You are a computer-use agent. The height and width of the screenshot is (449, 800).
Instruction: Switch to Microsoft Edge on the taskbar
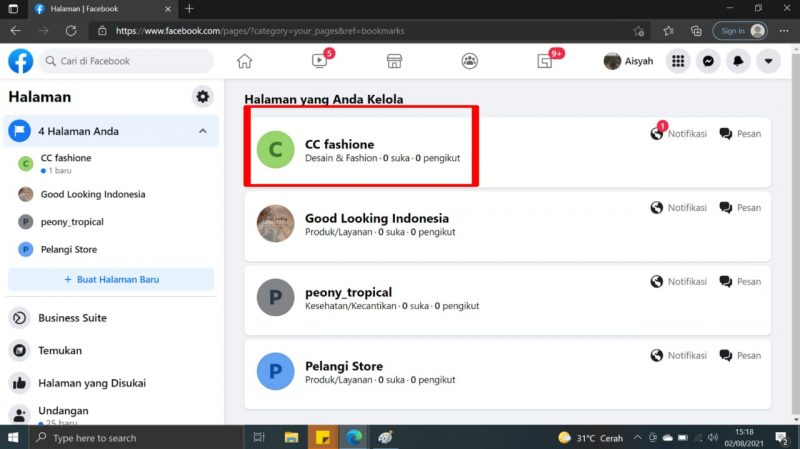(354, 437)
